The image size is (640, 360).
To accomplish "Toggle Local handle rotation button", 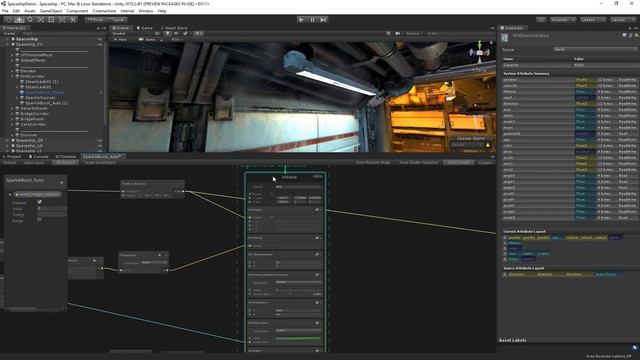I will click(117, 20).
